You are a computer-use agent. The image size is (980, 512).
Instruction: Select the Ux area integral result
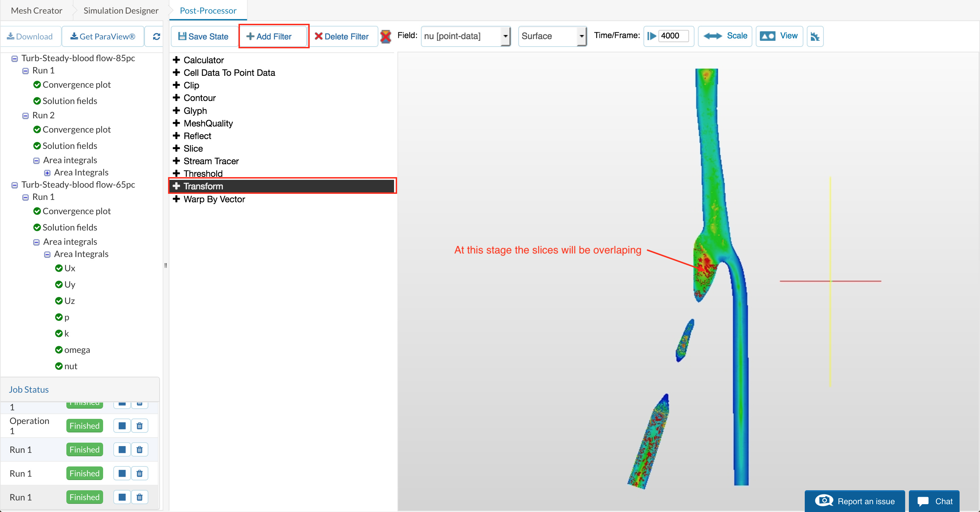pyautogui.click(x=70, y=268)
